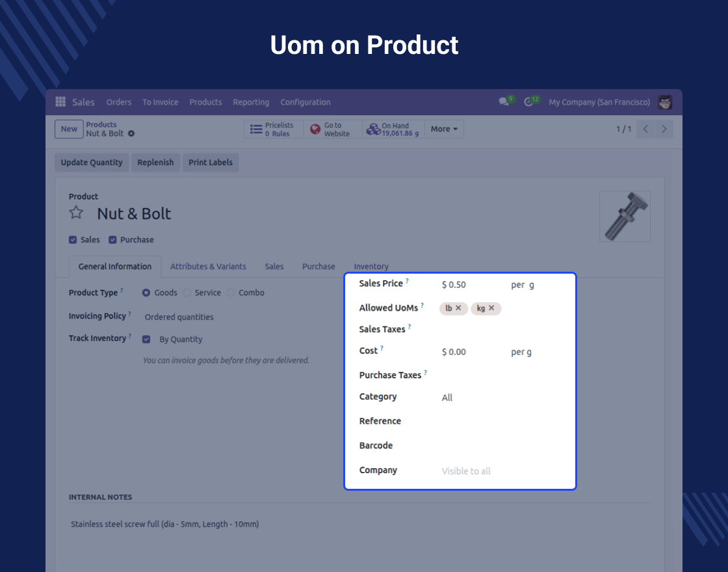Image resolution: width=728 pixels, height=572 pixels.
Task: Click the On Hand boxes icon
Action: click(373, 129)
